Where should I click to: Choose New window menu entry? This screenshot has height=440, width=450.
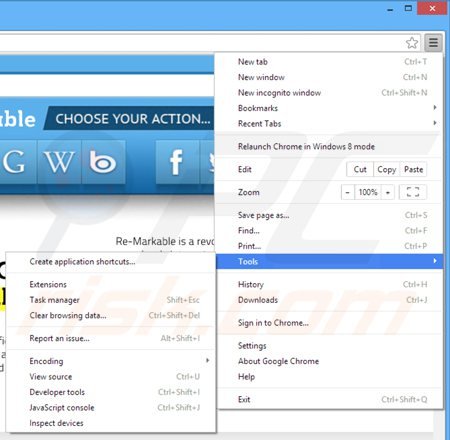click(329, 77)
